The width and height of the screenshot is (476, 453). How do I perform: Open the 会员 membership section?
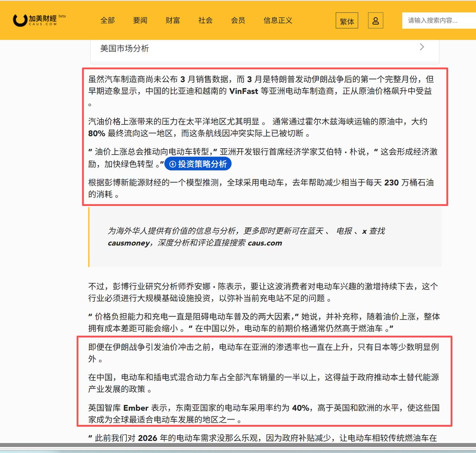(x=238, y=21)
